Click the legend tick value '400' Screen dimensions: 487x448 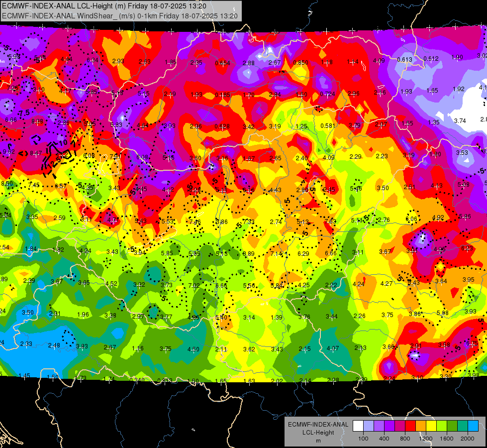pyautogui.click(x=384, y=439)
